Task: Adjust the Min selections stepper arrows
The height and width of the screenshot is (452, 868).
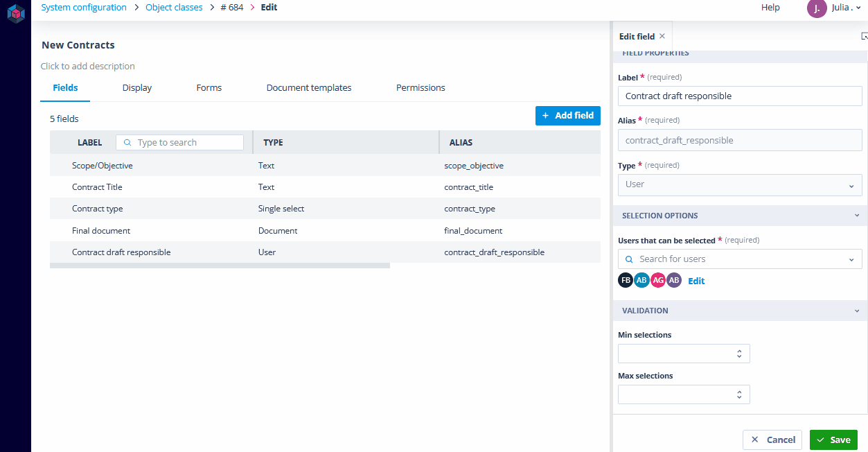Action: point(739,354)
